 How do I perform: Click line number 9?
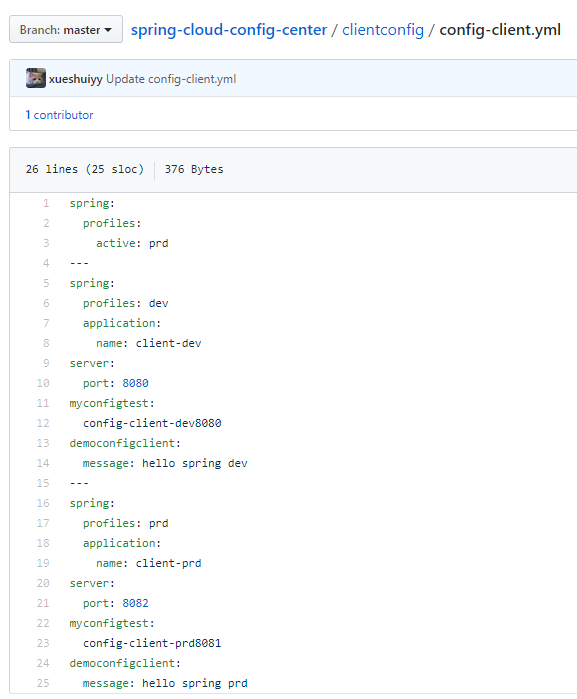pyautogui.click(x=46, y=363)
